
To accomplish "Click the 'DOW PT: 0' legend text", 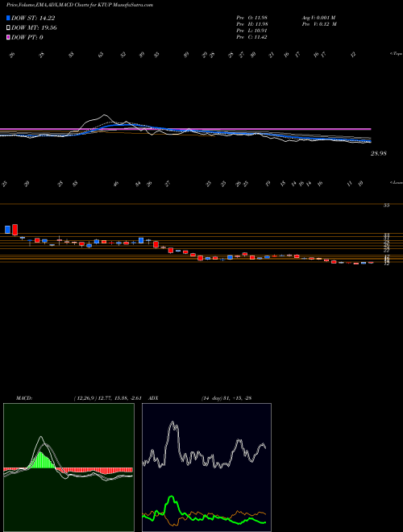I will coord(27,37).
